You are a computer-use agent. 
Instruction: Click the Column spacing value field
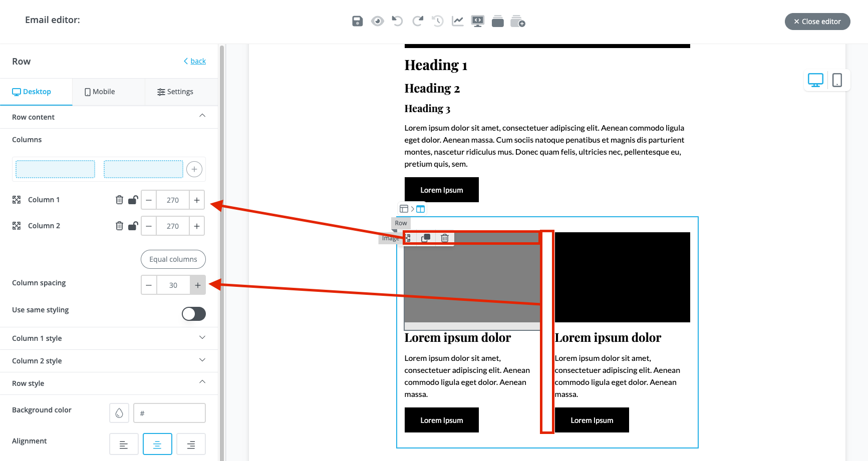(x=173, y=285)
